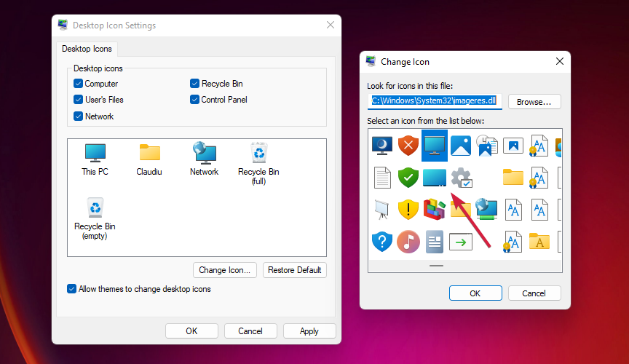Open the Change Icon... button
This screenshot has height=364, width=629.
[225, 270]
